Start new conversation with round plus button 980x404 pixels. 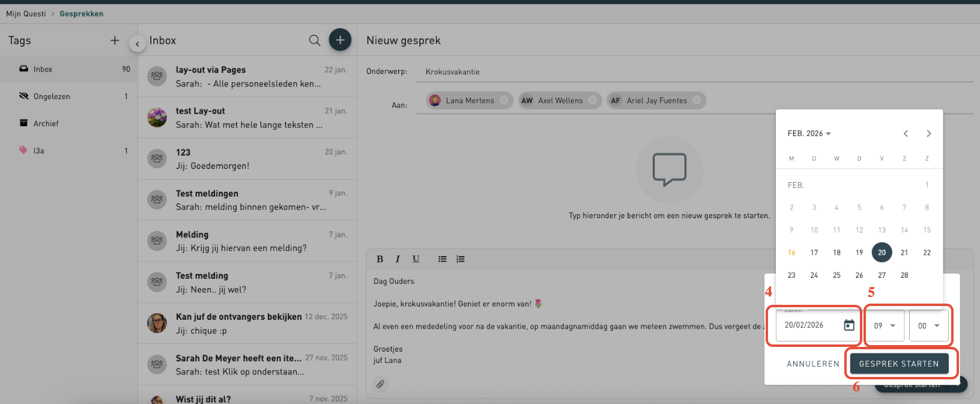point(340,40)
